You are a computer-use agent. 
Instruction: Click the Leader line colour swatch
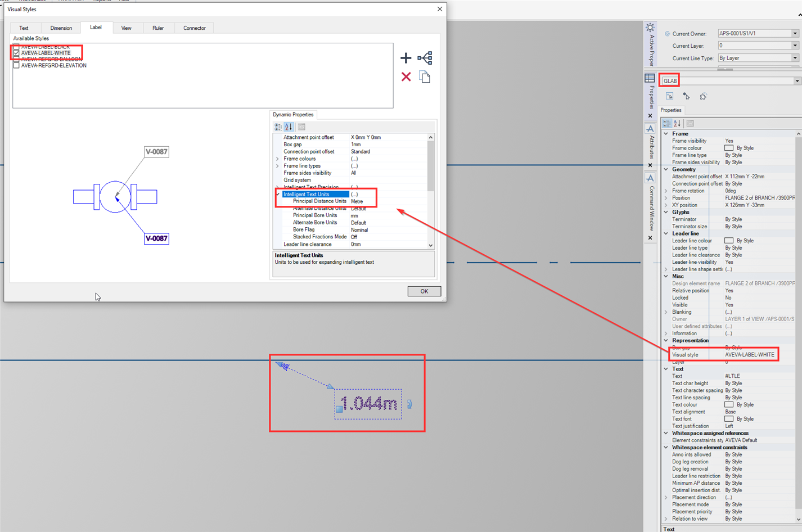click(x=729, y=241)
